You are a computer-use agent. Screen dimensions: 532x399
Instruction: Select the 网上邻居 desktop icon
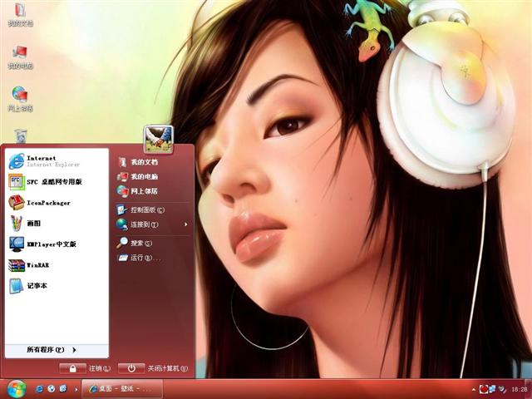[20, 99]
